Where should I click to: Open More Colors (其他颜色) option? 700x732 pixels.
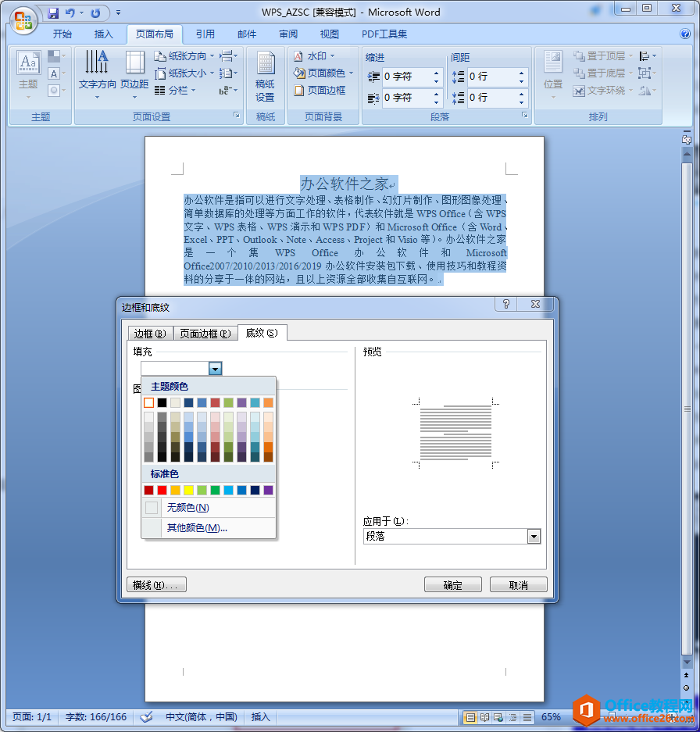tap(209, 528)
